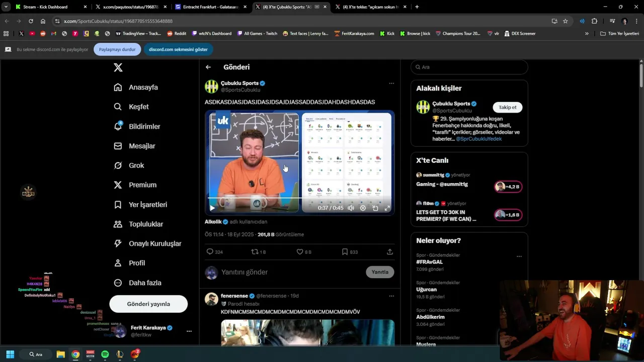This screenshot has height=362, width=644.
Task: Mute the video volume icon
Action: pos(351,208)
